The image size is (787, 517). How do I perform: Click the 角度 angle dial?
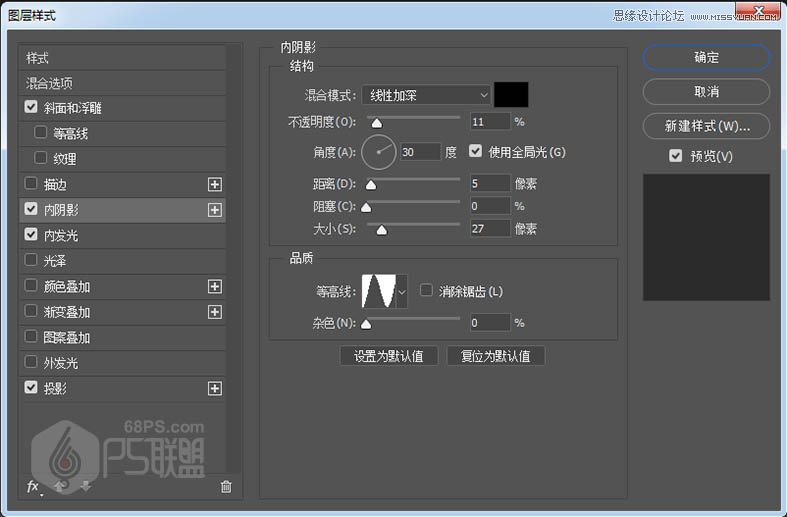[379, 152]
